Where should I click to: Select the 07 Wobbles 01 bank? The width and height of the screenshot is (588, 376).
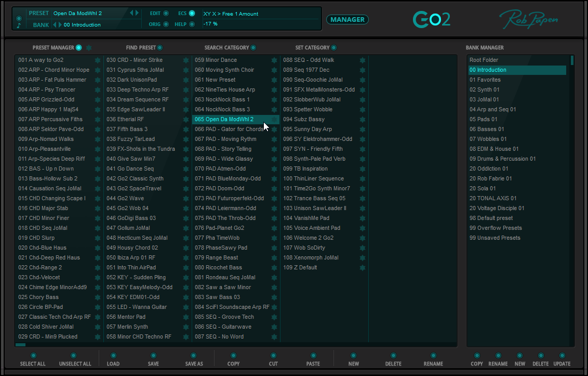click(x=517, y=139)
